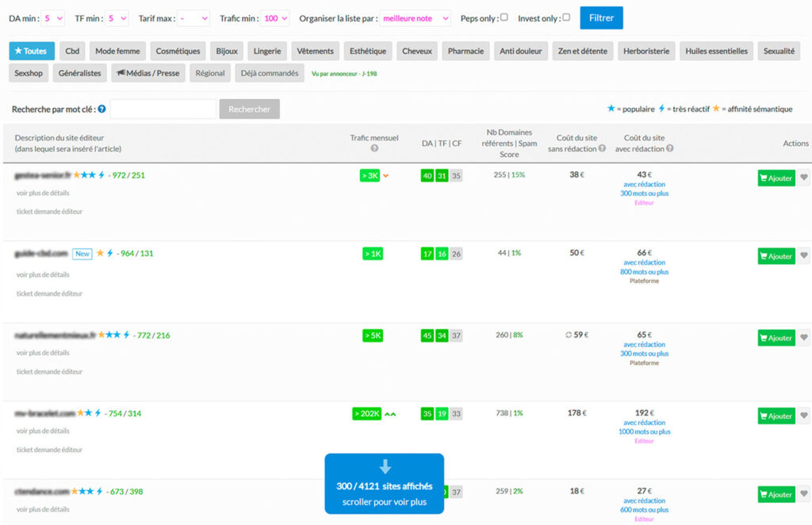Viewport: 812px width, 525px height.
Task: Add the 43 € site with Ajouter
Action: [776, 178]
